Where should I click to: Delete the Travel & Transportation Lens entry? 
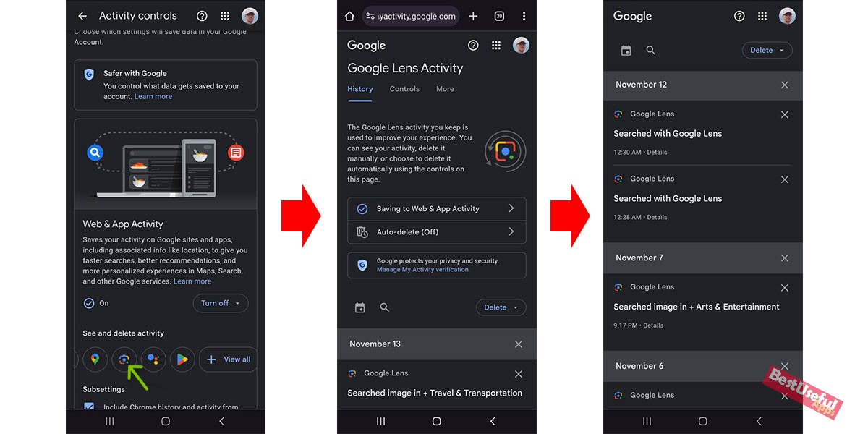point(518,374)
